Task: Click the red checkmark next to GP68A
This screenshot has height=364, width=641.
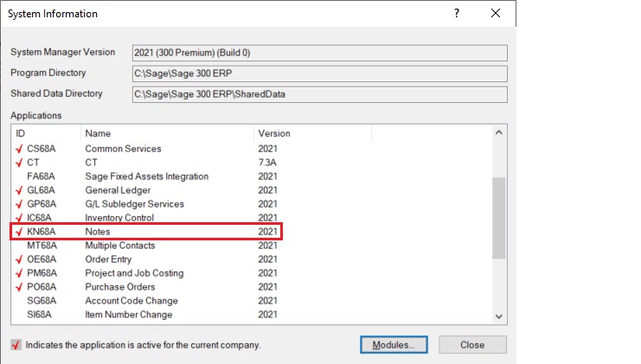Action: 19,204
